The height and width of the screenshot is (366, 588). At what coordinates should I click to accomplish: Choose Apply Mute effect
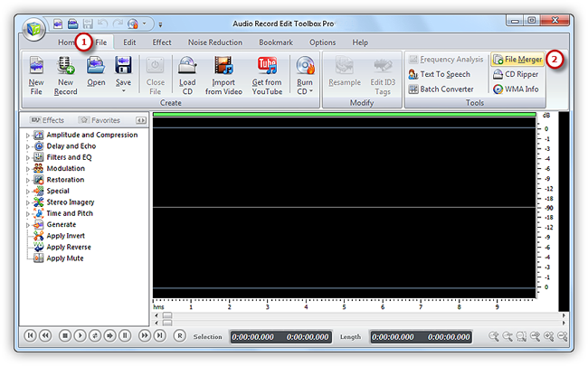pyautogui.click(x=64, y=258)
